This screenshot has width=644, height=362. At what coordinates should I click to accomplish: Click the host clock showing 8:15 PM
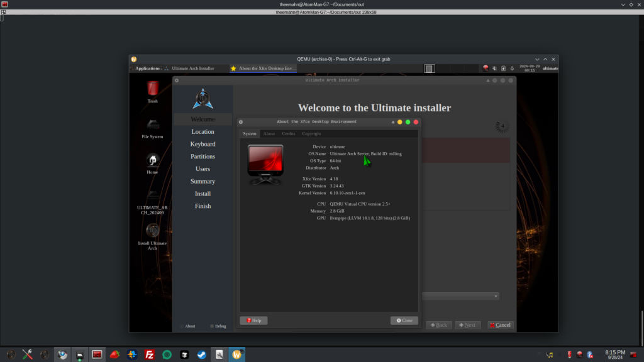coord(615,354)
